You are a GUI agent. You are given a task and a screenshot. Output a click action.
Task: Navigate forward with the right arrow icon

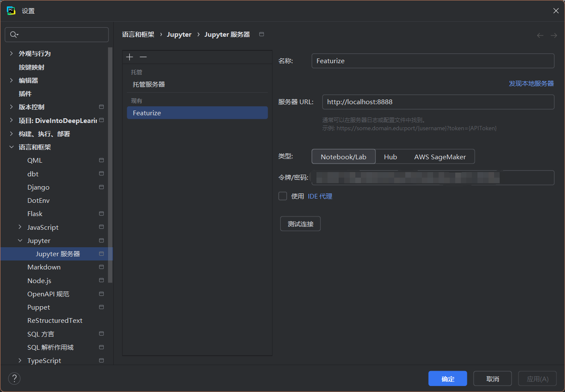(x=554, y=35)
